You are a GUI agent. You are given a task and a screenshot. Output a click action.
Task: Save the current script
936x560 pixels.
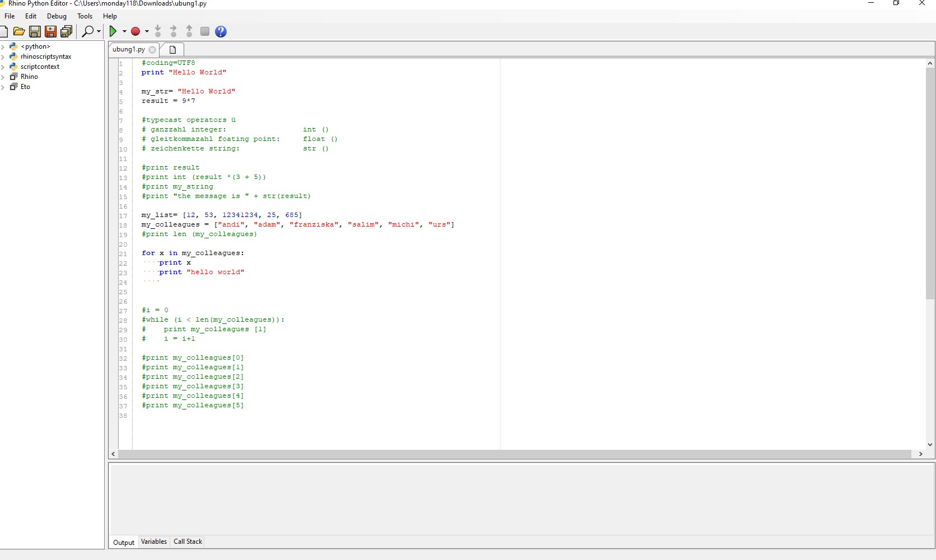coord(35,31)
